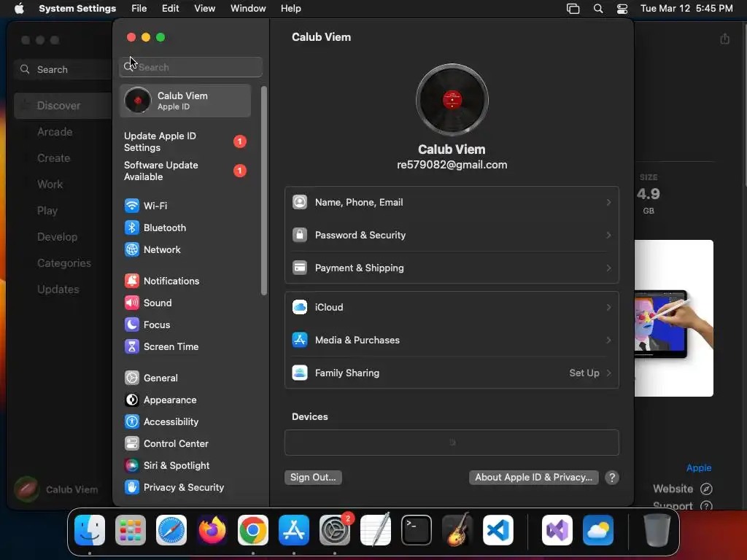Select General gear icon in sidebar
This screenshot has width=747, height=560.
[x=131, y=378]
